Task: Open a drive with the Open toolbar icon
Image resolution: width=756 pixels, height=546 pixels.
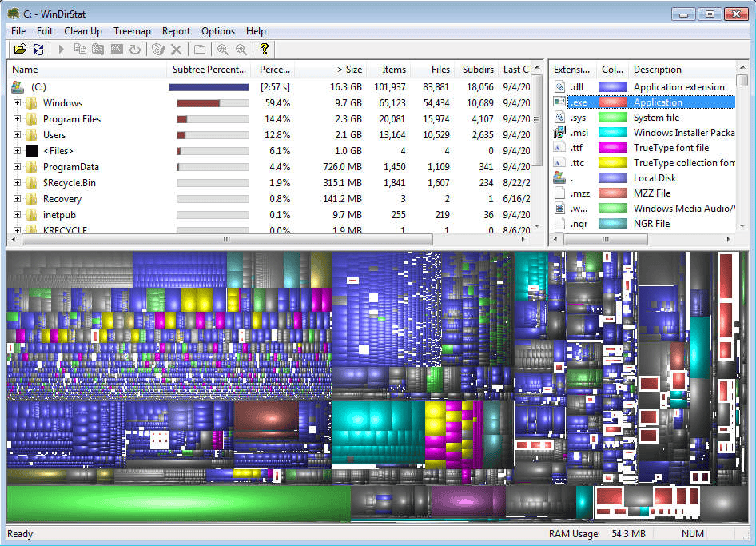Action: (21, 48)
